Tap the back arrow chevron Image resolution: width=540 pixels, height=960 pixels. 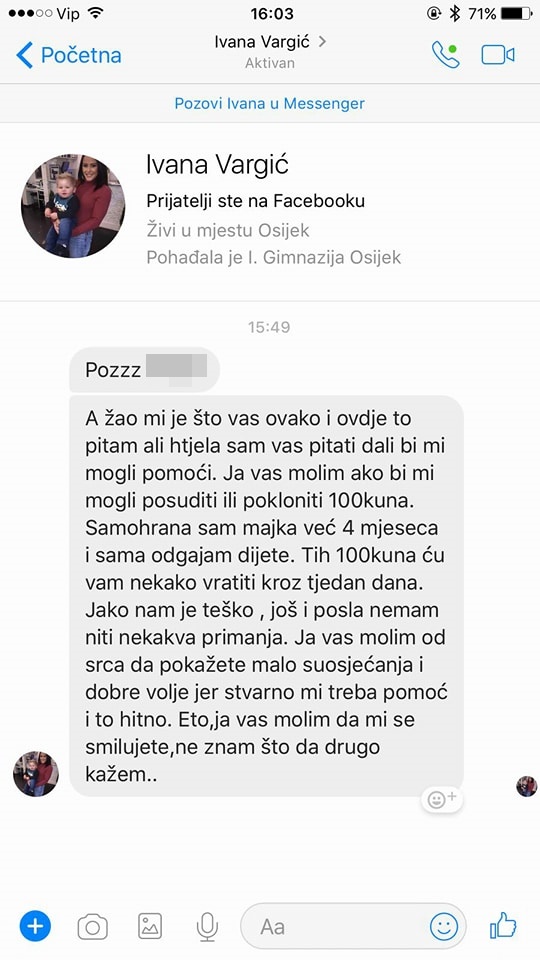24,55
